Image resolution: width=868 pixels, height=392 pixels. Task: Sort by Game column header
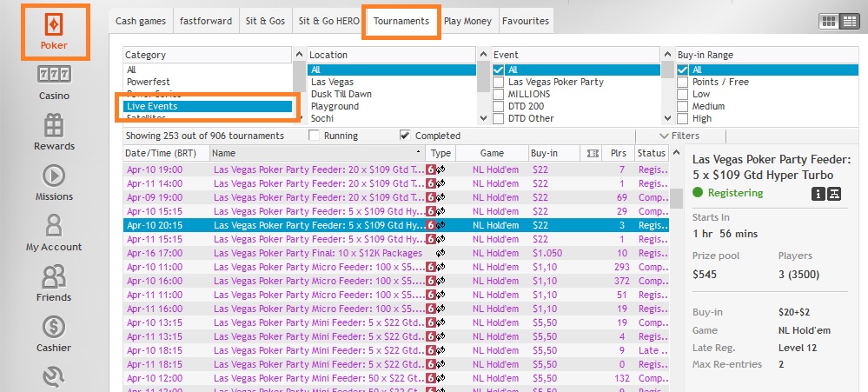[492, 153]
